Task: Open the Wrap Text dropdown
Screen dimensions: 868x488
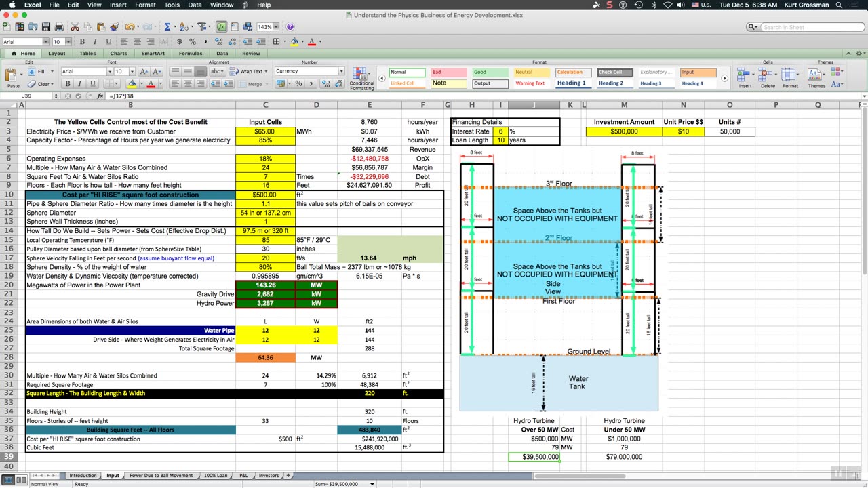Action: click(x=267, y=71)
